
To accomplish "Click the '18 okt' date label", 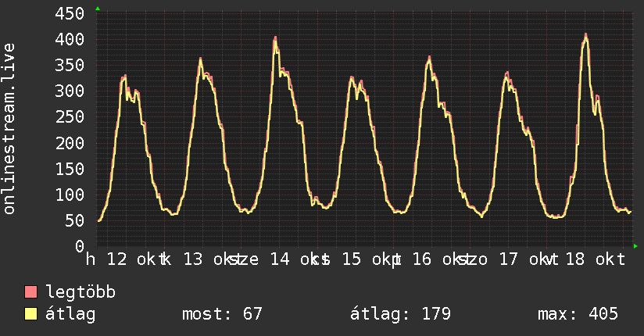I will tap(596, 259).
